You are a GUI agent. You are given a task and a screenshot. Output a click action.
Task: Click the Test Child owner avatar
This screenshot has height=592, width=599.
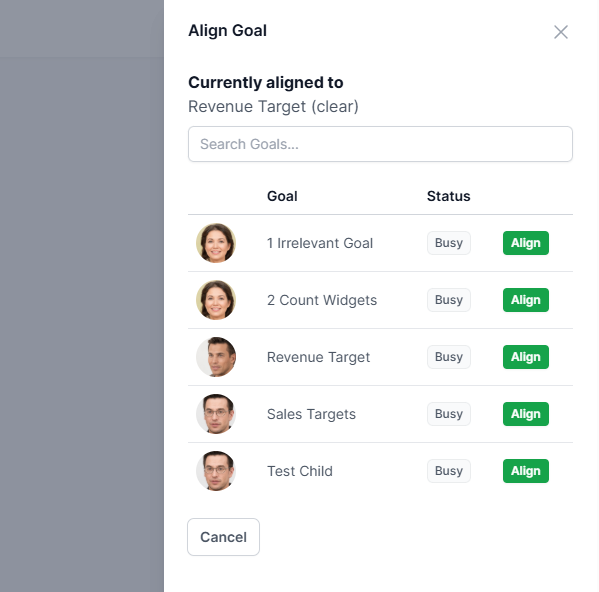[x=216, y=471]
